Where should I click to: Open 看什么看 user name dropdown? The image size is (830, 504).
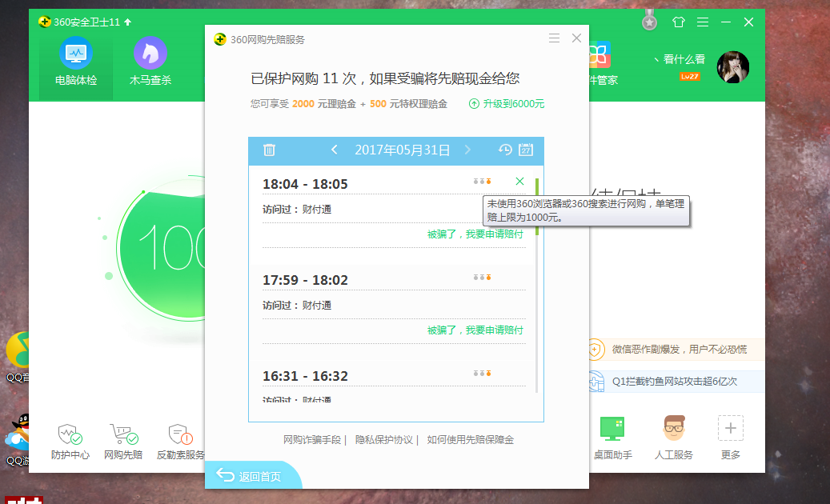pyautogui.click(x=680, y=59)
